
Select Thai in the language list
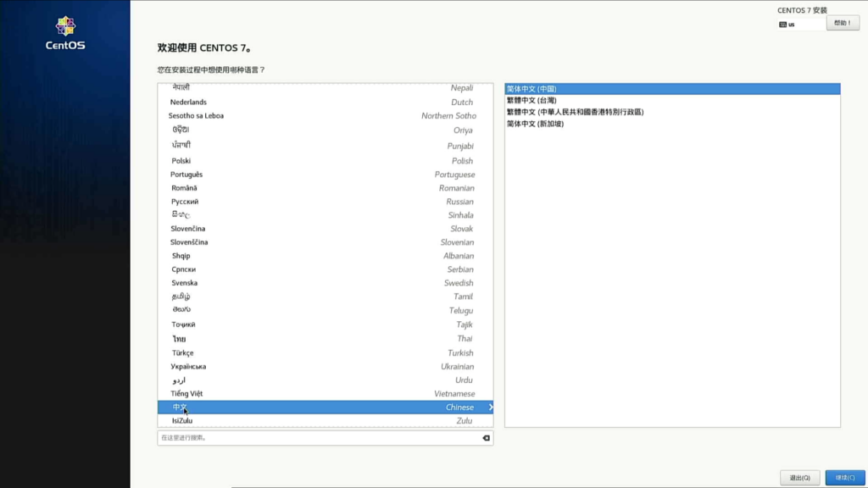coord(325,339)
